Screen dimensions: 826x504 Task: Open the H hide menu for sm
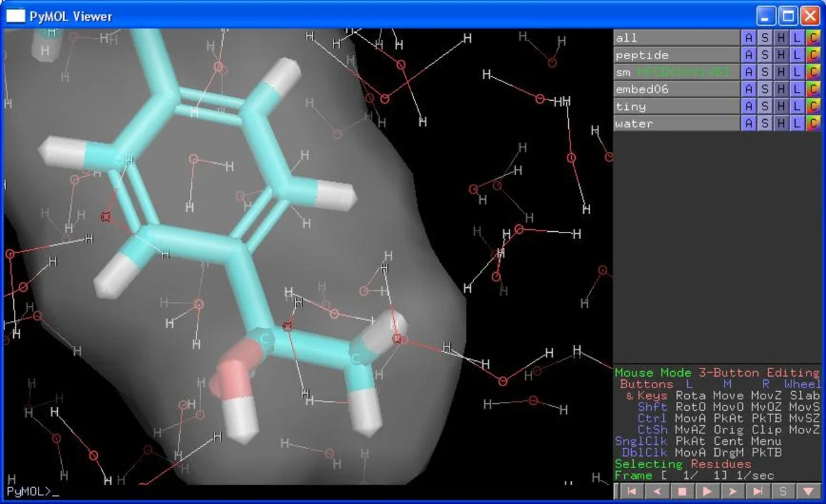781,72
